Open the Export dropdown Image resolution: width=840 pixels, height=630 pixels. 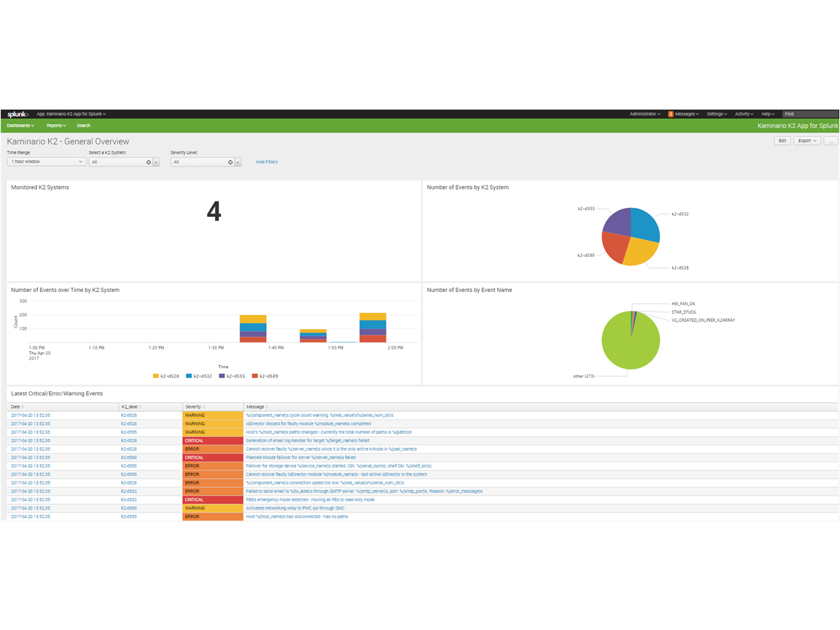[807, 141]
